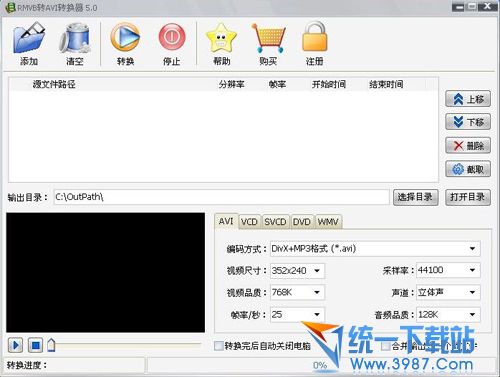
Task: Click the conversion progress bar
Action: pyautogui.click(x=320, y=365)
